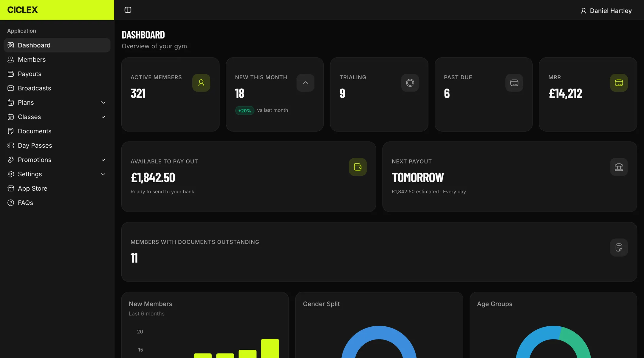
Task: Open Daniel Hartley account menu
Action: point(606,11)
